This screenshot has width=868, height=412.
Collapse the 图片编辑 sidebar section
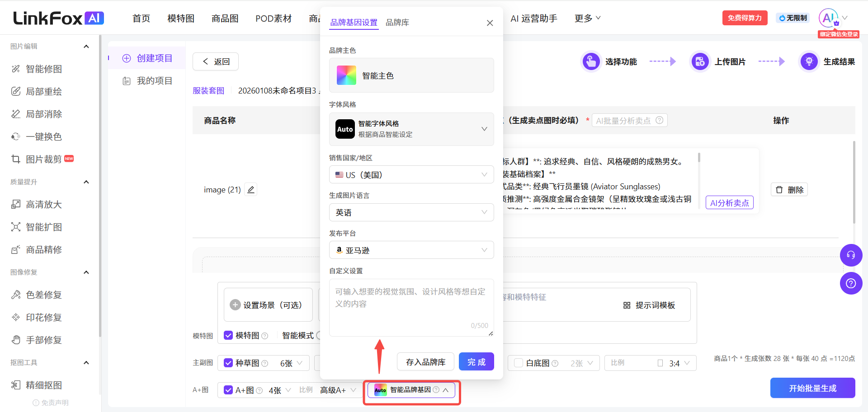(86, 47)
